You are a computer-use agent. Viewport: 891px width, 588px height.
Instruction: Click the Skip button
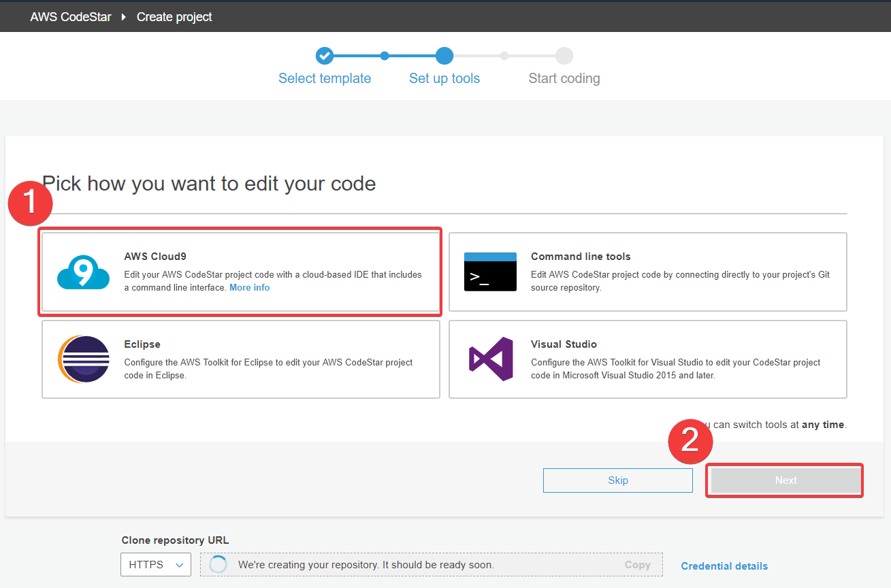618,480
